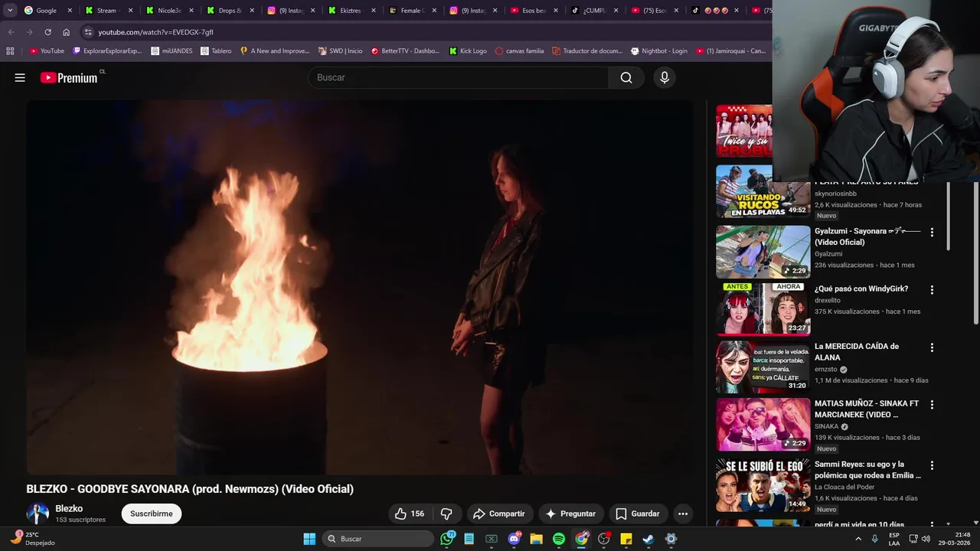The image size is (980, 551).
Task: Reload the page in the browser
Action: click(47, 32)
